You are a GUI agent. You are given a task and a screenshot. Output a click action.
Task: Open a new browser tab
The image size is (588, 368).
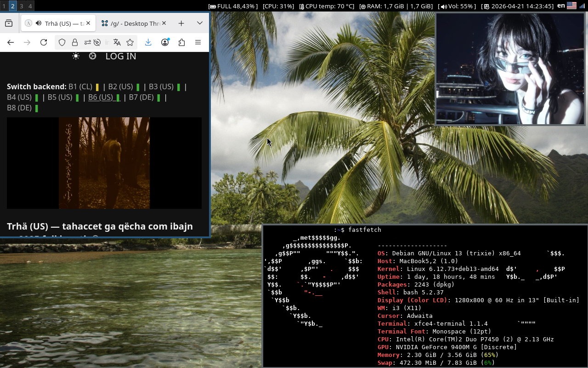coord(181,23)
